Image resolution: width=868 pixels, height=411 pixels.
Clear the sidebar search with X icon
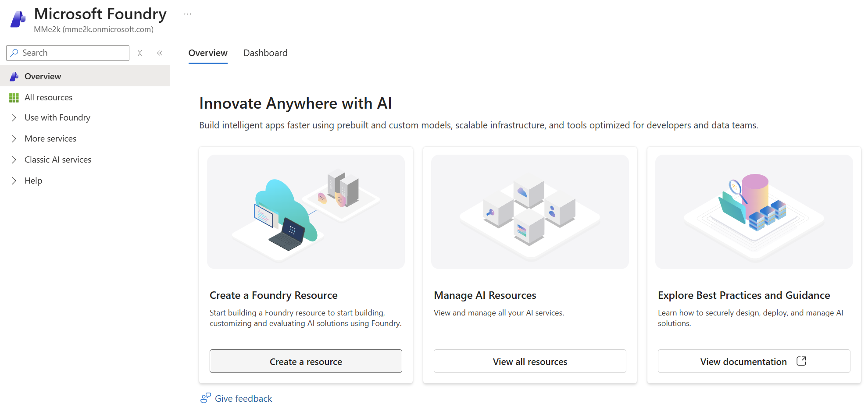click(x=140, y=53)
